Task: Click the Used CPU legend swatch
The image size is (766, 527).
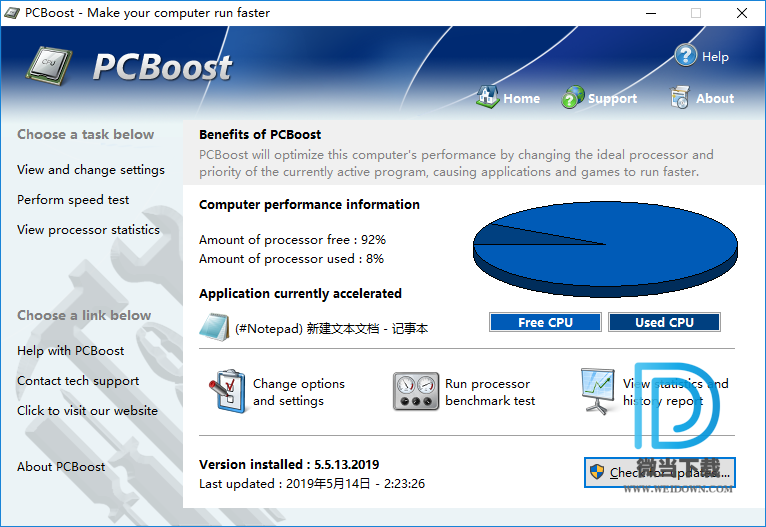Action: [664, 322]
